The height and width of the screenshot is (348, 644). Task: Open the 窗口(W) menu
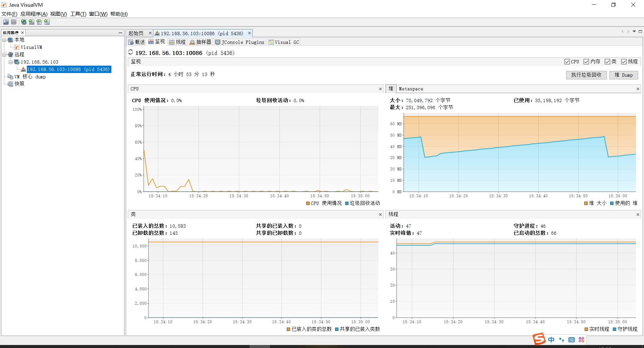coord(98,14)
